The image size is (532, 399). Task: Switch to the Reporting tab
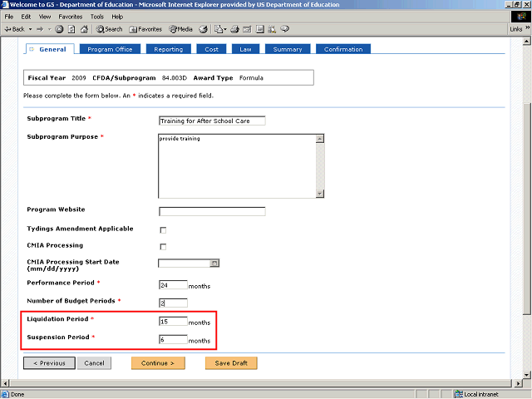(x=168, y=49)
